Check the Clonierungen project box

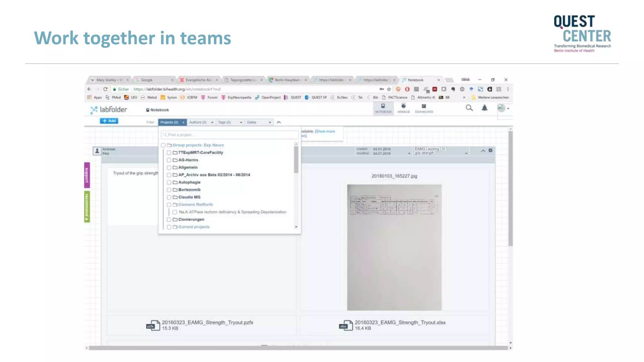pos(169,220)
